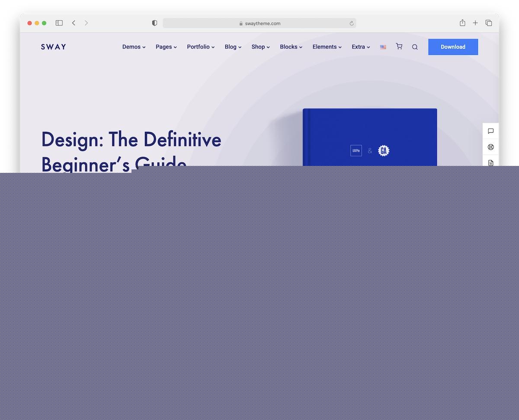This screenshot has width=519, height=420.
Task: Focus the swaytheme.com address bar
Action: click(x=259, y=23)
